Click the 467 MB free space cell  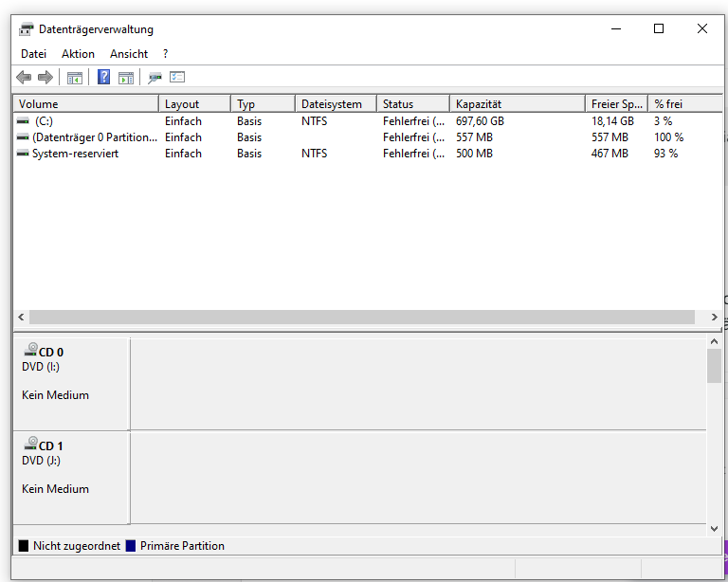[610, 154]
